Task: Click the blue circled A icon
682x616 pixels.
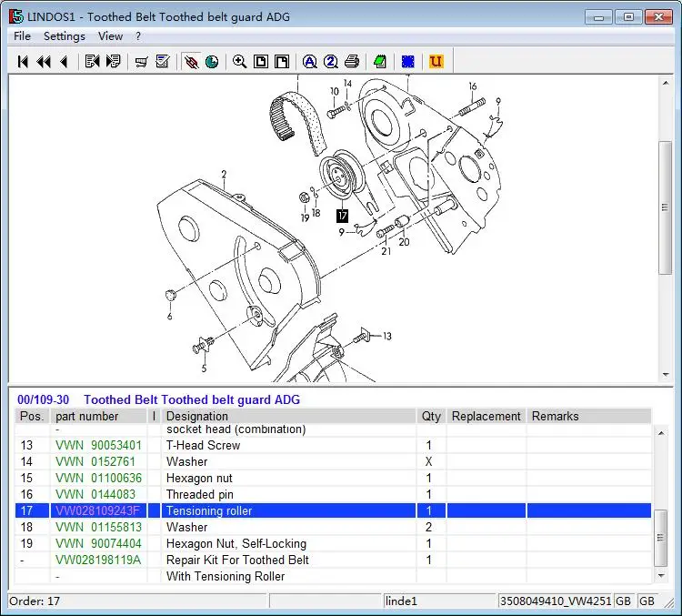Action: click(x=309, y=62)
